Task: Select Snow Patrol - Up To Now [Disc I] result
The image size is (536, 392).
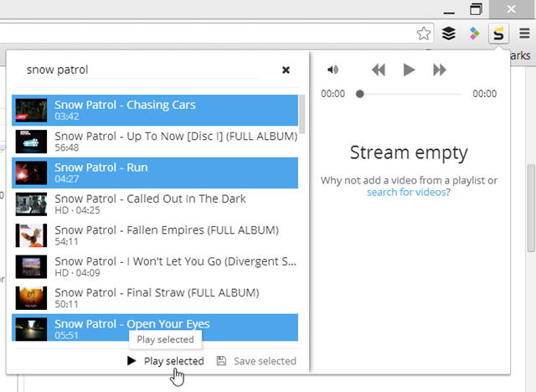Action: [155, 142]
